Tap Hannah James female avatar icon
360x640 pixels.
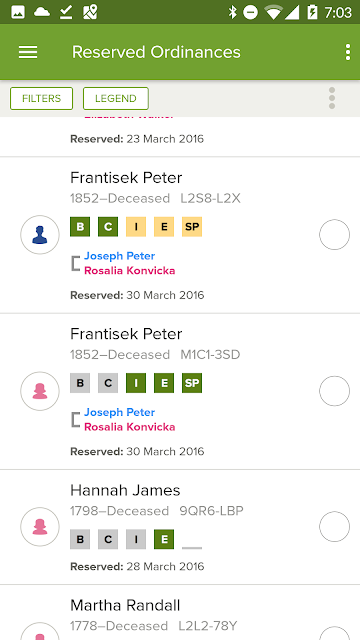40,527
